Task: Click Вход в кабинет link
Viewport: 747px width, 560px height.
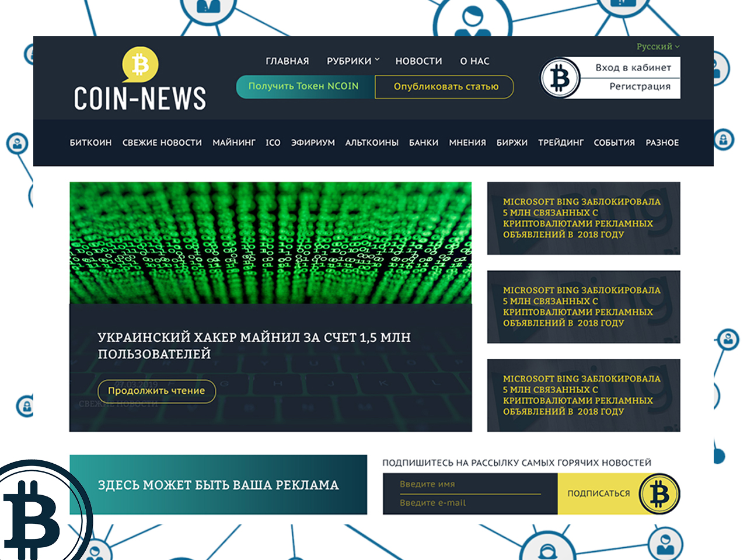Action: tap(633, 68)
